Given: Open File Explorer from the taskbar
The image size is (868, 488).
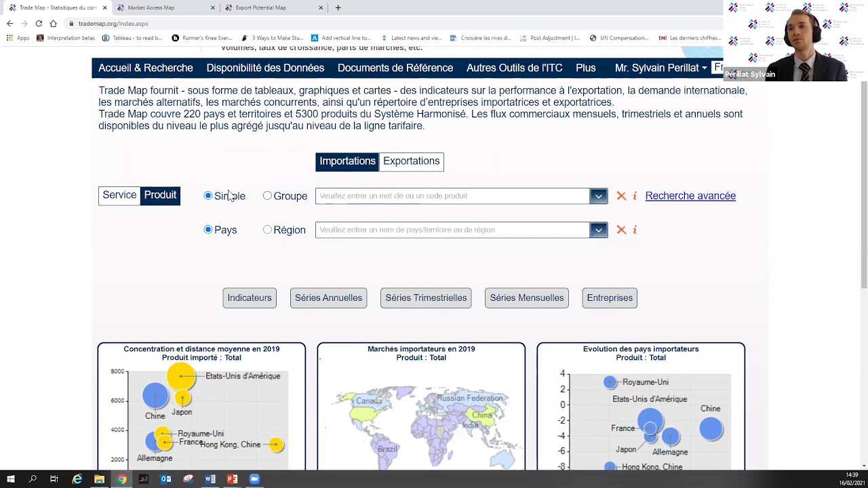Looking at the screenshot, I should (99, 479).
